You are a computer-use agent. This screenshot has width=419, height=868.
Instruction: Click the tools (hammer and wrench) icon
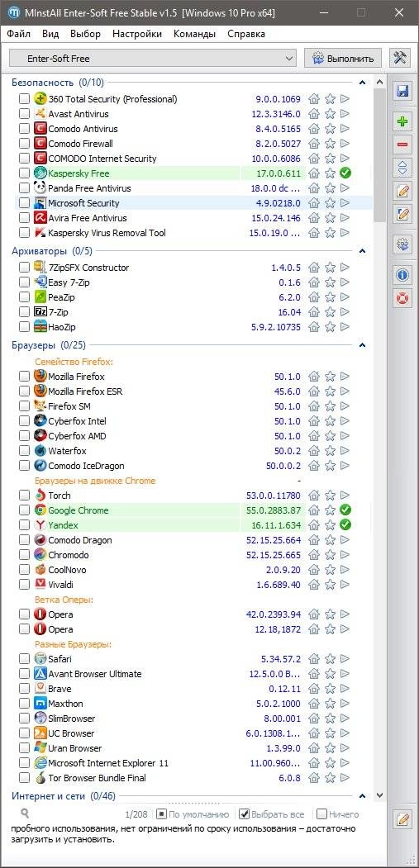[x=400, y=58]
